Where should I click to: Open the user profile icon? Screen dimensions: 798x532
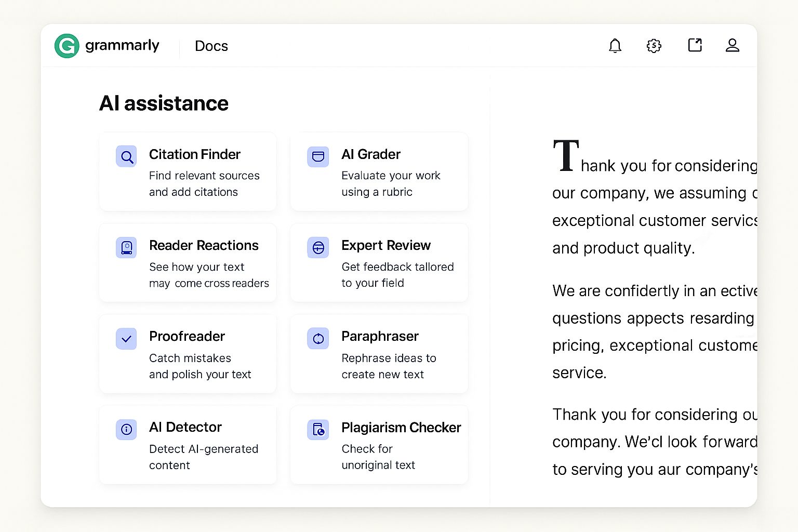pos(733,45)
